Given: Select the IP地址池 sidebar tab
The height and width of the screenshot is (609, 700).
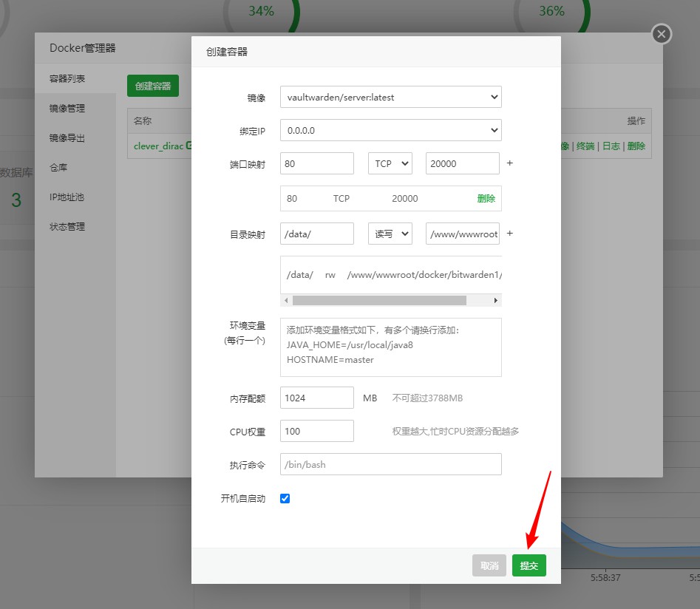Looking at the screenshot, I should (67, 197).
